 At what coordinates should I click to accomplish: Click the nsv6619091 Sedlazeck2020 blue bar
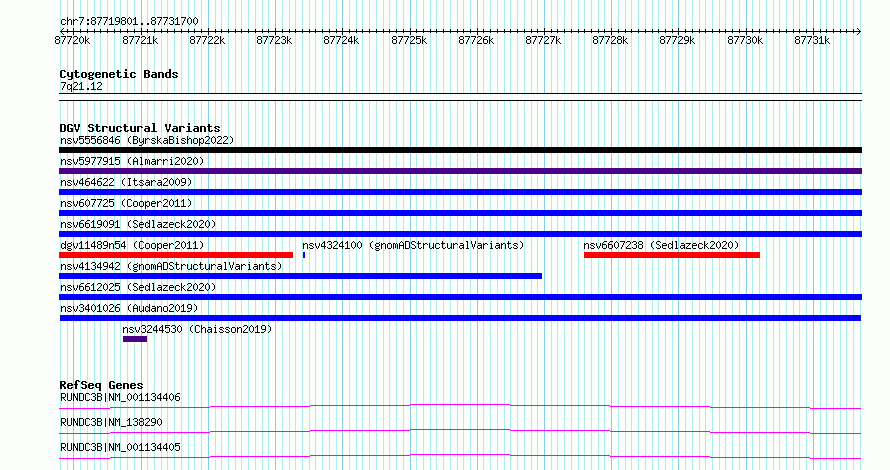point(460,234)
